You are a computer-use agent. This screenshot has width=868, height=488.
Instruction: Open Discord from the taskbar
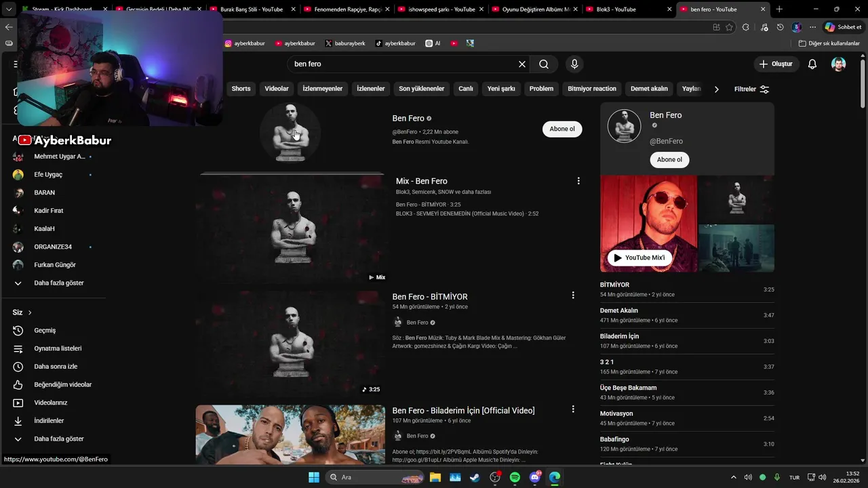535,477
